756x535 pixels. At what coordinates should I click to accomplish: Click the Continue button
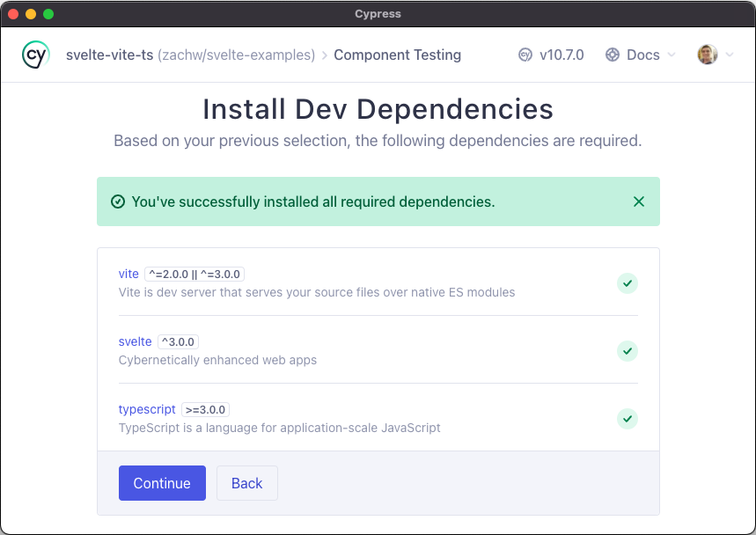162,483
